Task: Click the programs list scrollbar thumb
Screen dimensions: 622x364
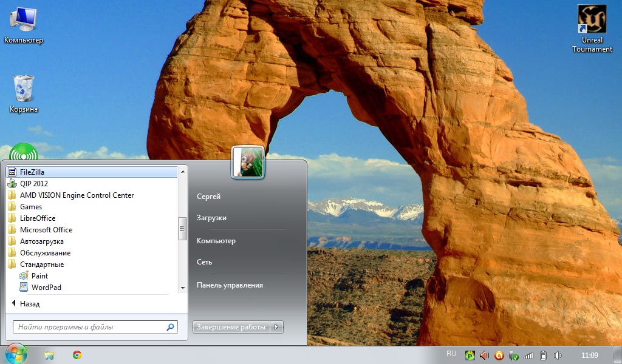Action: 182,229
